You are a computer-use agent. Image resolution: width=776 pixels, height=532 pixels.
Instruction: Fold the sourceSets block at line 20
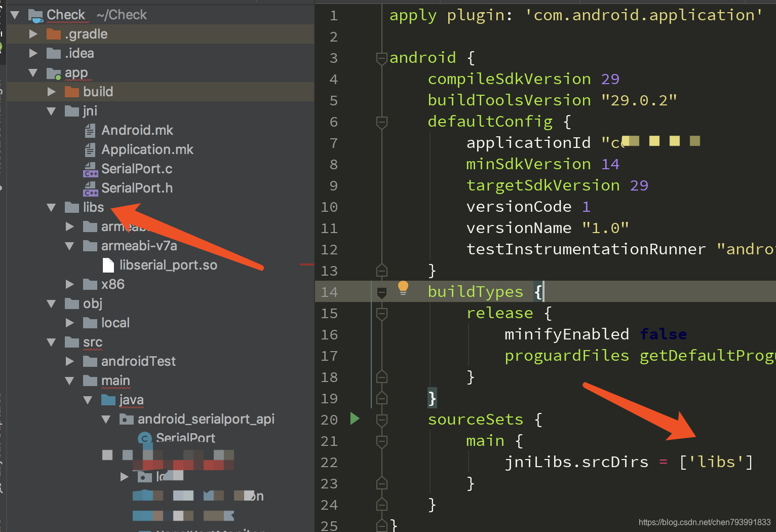click(382, 421)
